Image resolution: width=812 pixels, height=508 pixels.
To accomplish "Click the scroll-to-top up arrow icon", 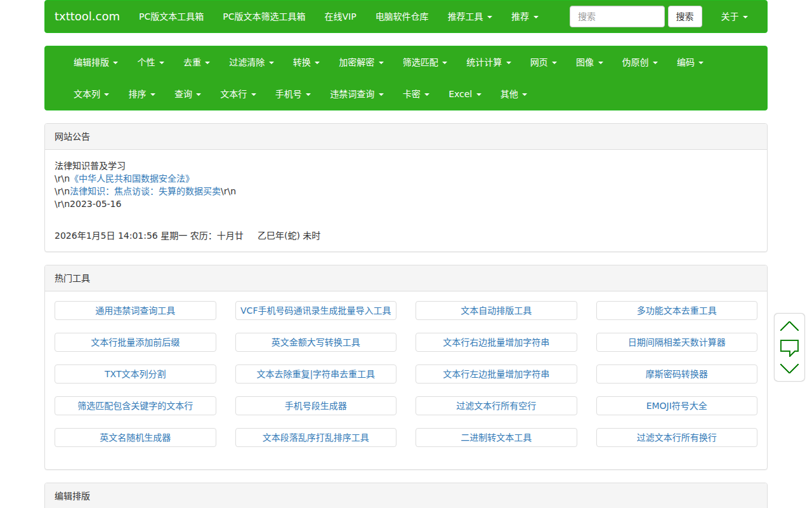I will 789,326.
